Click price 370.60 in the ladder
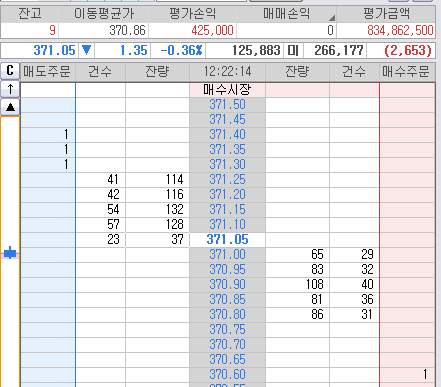Viewport: 441px width, 387px height. point(227,375)
